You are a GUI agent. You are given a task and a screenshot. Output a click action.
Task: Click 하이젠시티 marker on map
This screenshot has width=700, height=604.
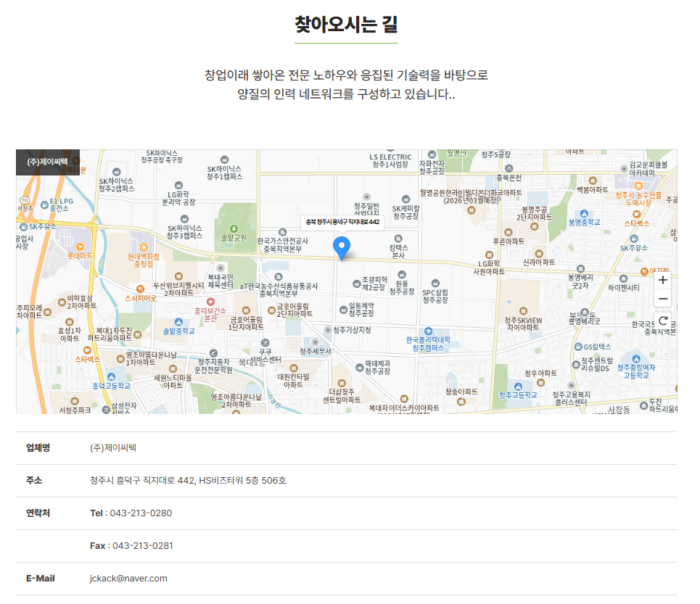[x=623, y=279]
